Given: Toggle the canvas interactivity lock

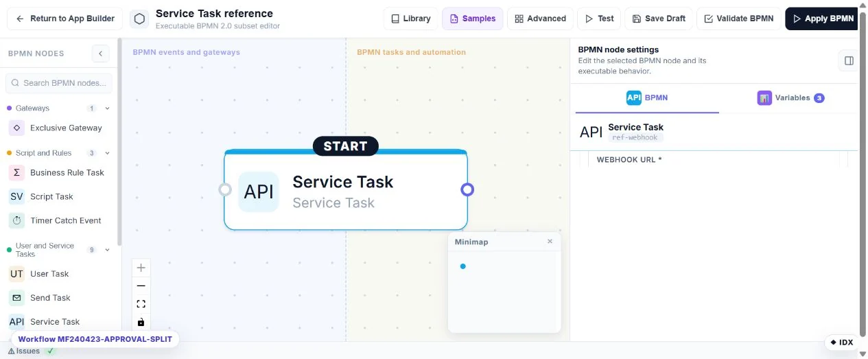Looking at the screenshot, I should pyautogui.click(x=141, y=322).
